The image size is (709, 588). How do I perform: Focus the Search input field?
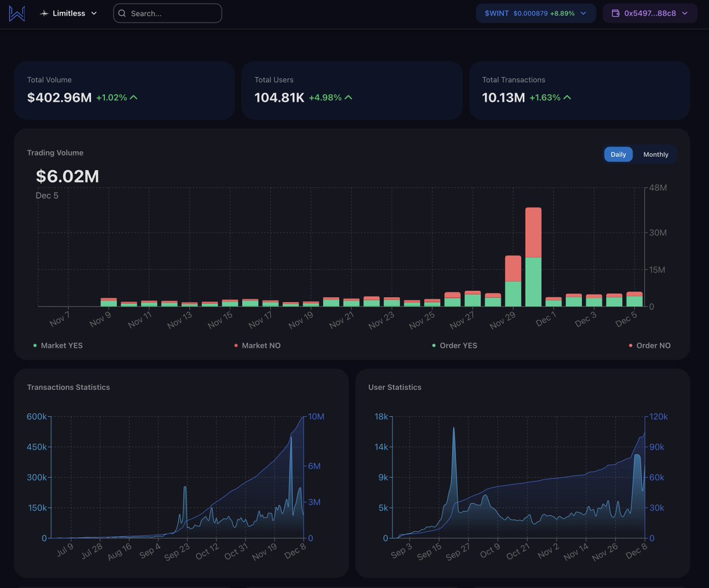coord(168,13)
